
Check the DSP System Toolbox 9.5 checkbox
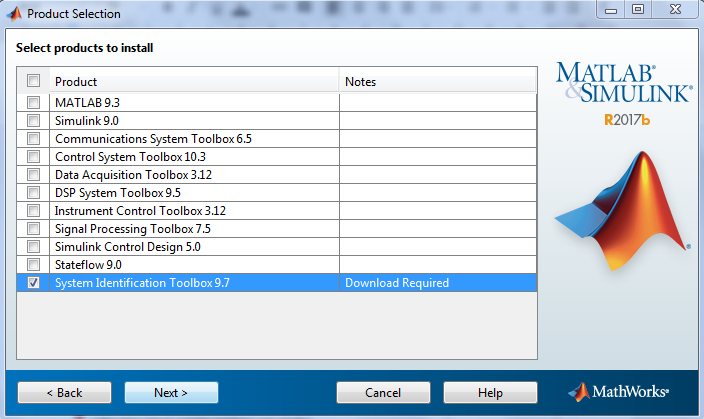pos(33,192)
